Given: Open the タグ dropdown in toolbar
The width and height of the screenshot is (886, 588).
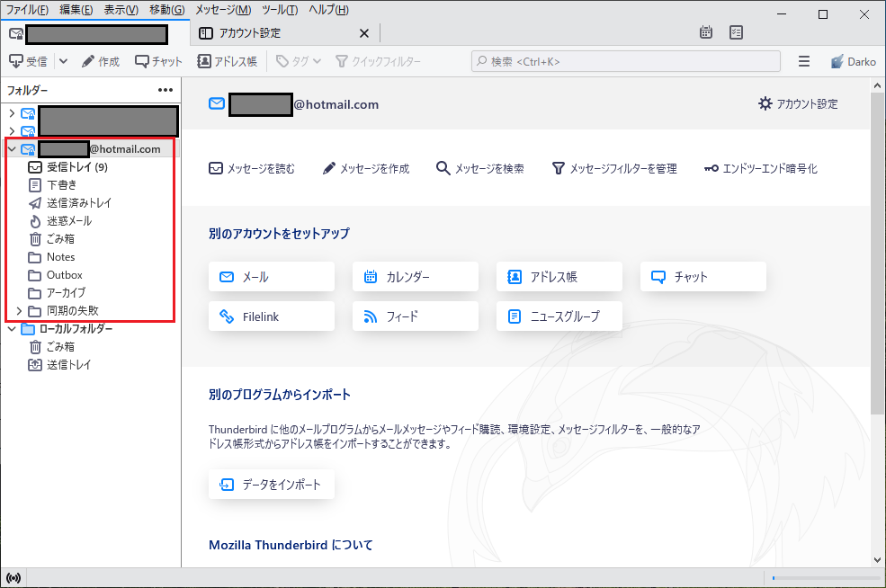Looking at the screenshot, I should click(299, 61).
